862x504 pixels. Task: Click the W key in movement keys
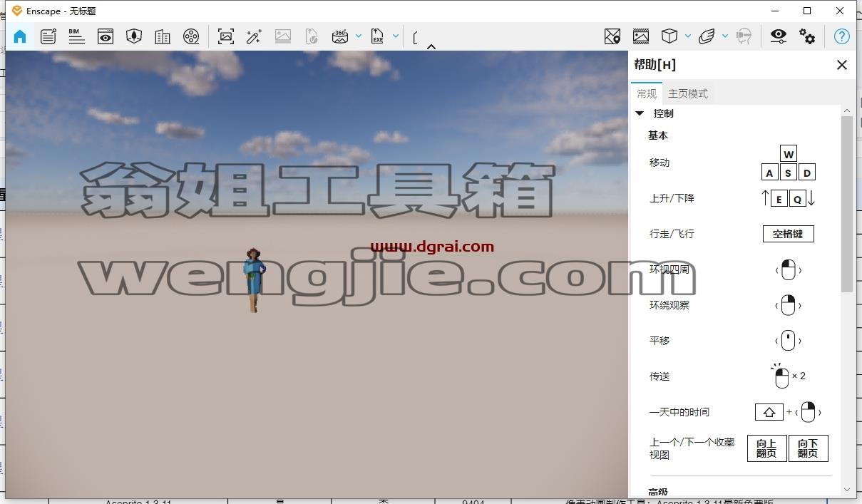coord(788,155)
